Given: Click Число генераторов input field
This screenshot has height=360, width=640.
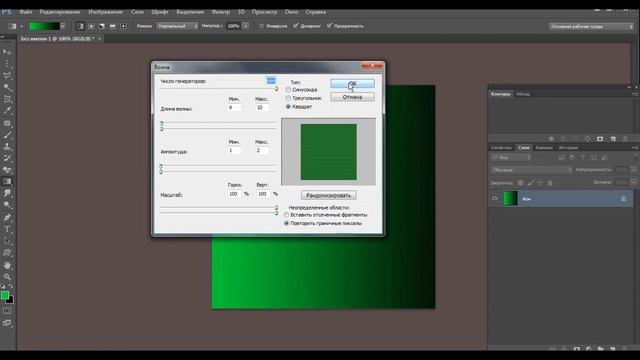Looking at the screenshot, I should pos(271,81).
